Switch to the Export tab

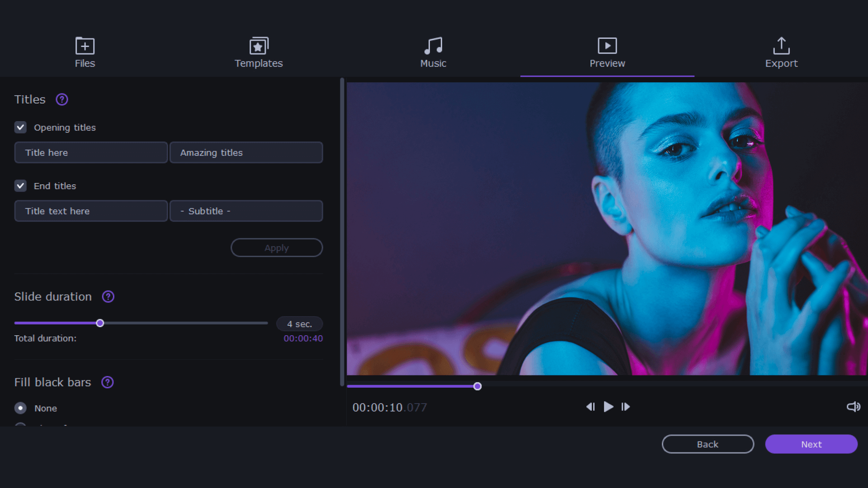781,52
